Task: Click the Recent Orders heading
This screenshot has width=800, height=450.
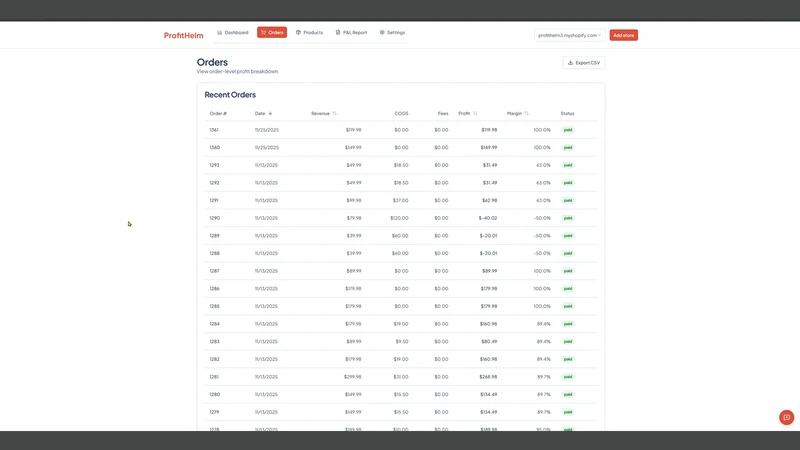Action: coord(230,95)
